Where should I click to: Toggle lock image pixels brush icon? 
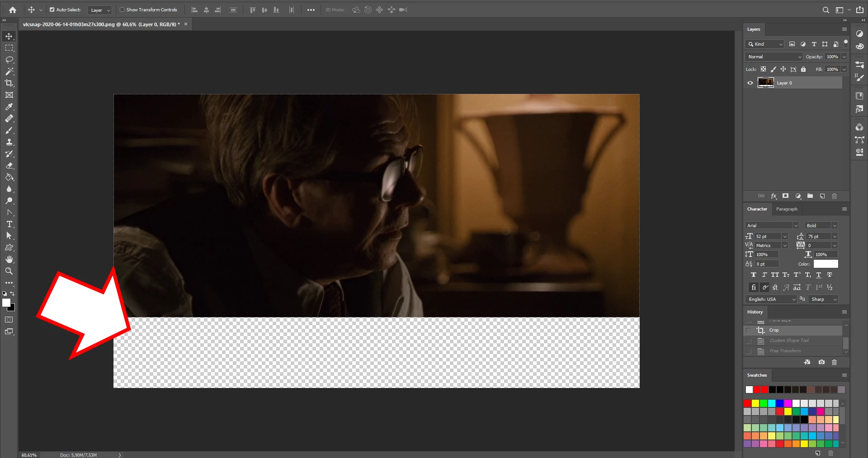[x=773, y=69]
